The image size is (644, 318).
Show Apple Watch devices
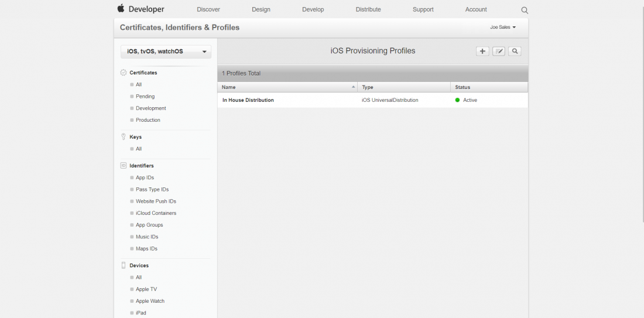coord(150,301)
